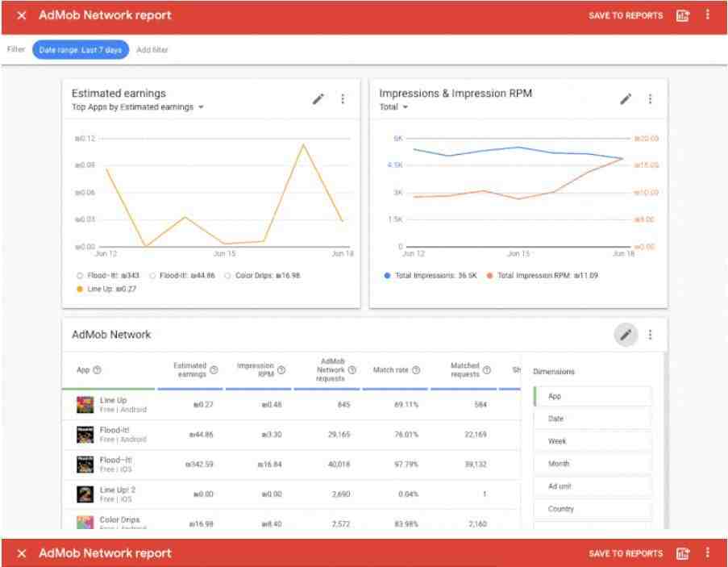The width and height of the screenshot is (728, 567).
Task: Click the 97.79% match rate cell
Action: coord(406,465)
